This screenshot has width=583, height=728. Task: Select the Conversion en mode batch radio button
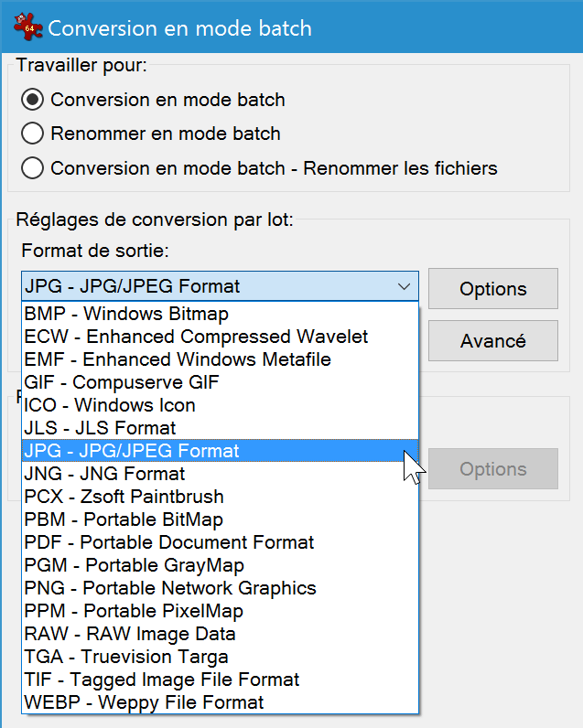[33, 100]
